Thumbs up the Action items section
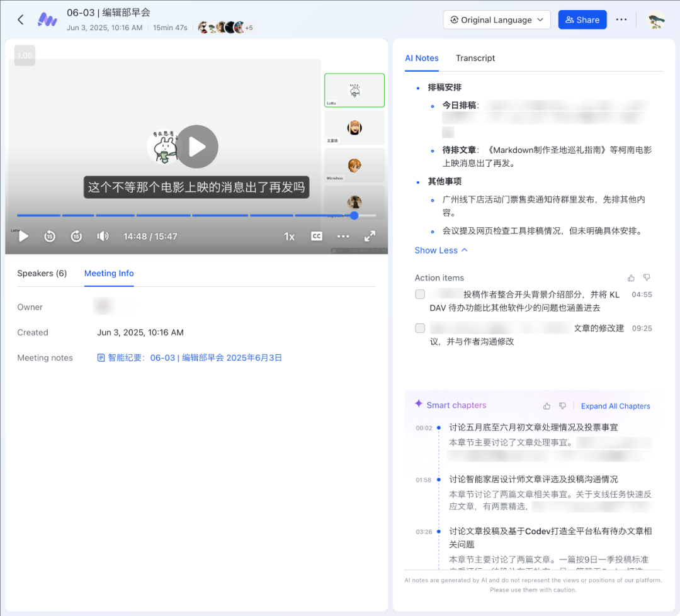Viewport: 680px width, 616px height. (x=631, y=278)
